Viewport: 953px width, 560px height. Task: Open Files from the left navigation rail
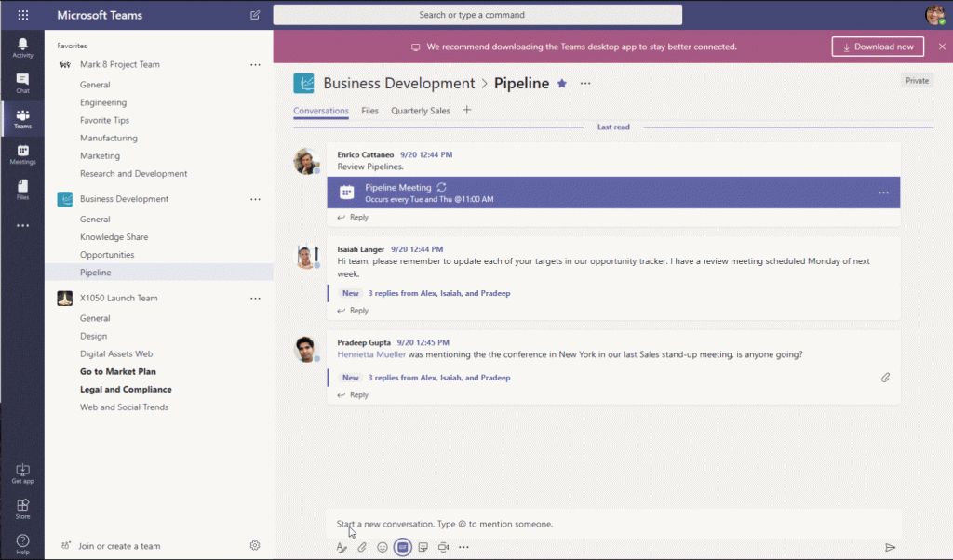[x=22, y=189]
